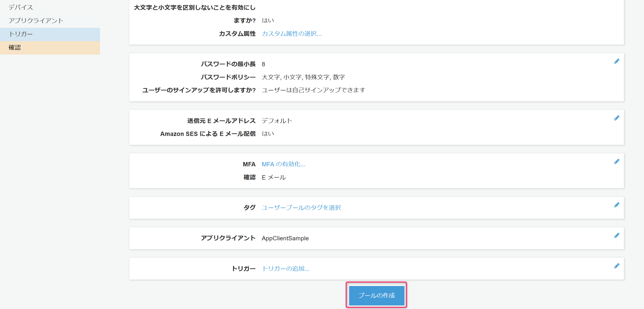Click ユーザーは自己サインアップできます text
This screenshot has height=309, width=644.
tap(313, 90)
